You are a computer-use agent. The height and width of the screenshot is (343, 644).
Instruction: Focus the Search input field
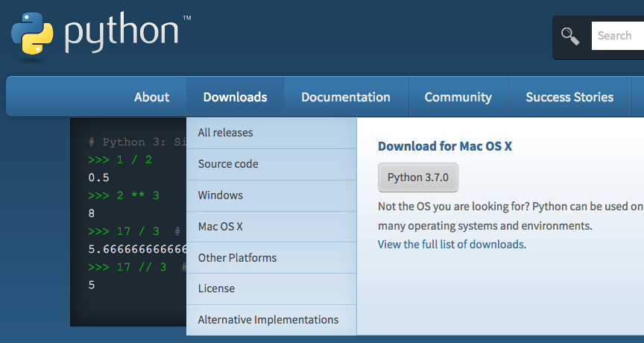(x=617, y=36)
